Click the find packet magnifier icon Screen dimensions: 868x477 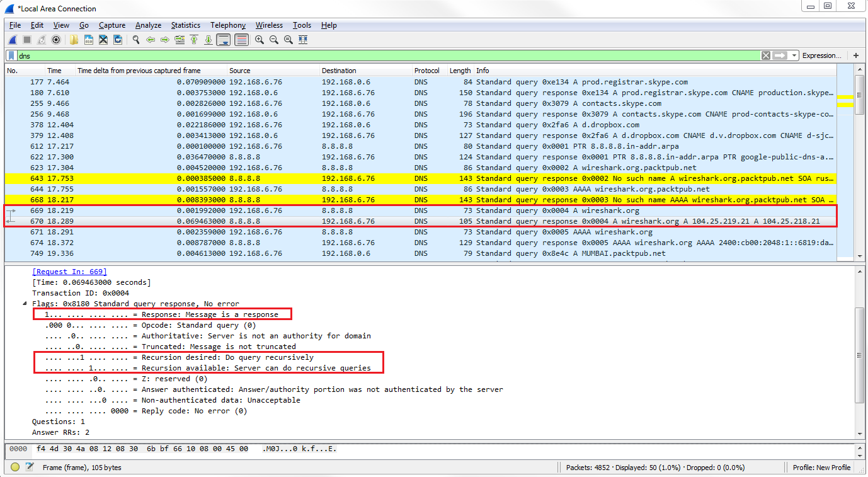tap(135, 40)
